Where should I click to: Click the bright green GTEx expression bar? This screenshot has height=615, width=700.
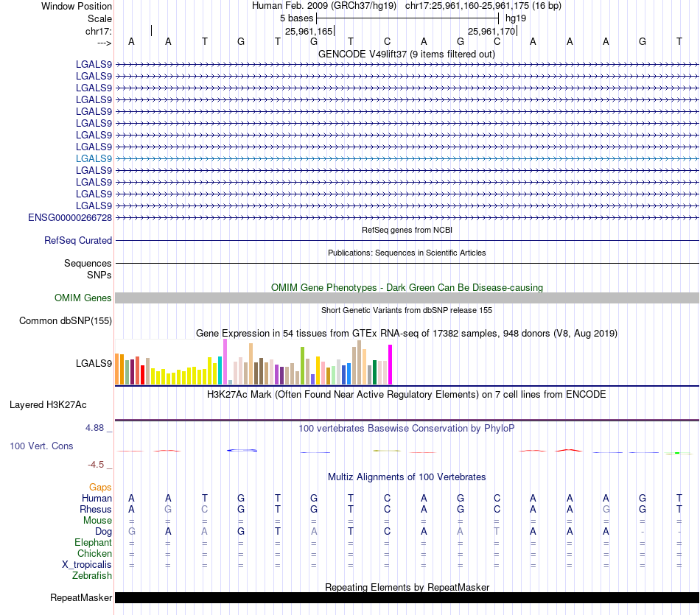tap(302, 366)
